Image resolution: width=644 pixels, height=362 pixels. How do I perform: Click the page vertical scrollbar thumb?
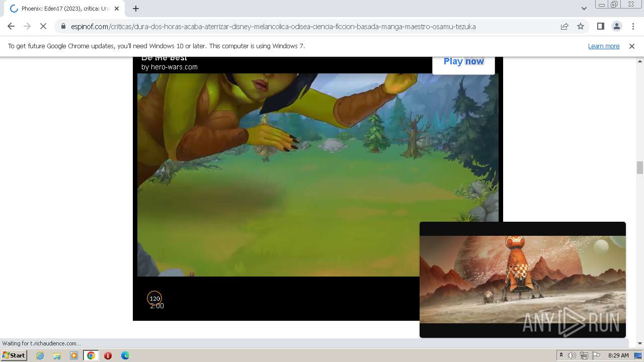pyautogui.click(x=639, y=167)
